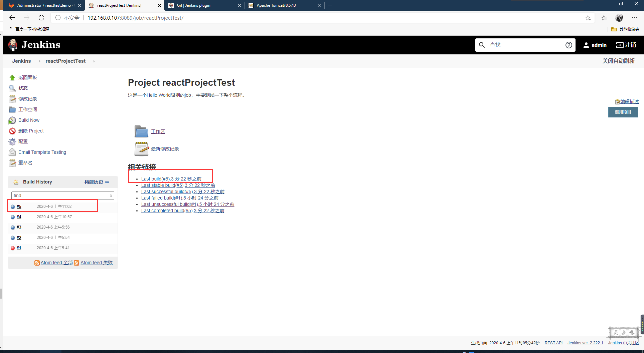Click the admin user icon
The height and width of the screenshot is (353, 644).
(586, 45)
